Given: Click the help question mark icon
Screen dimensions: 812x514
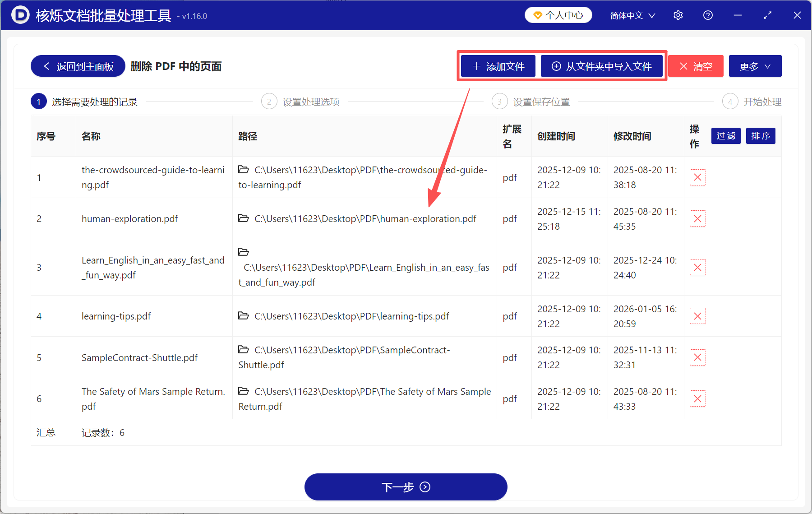Looking at the screenshot, I should (707, 15).
